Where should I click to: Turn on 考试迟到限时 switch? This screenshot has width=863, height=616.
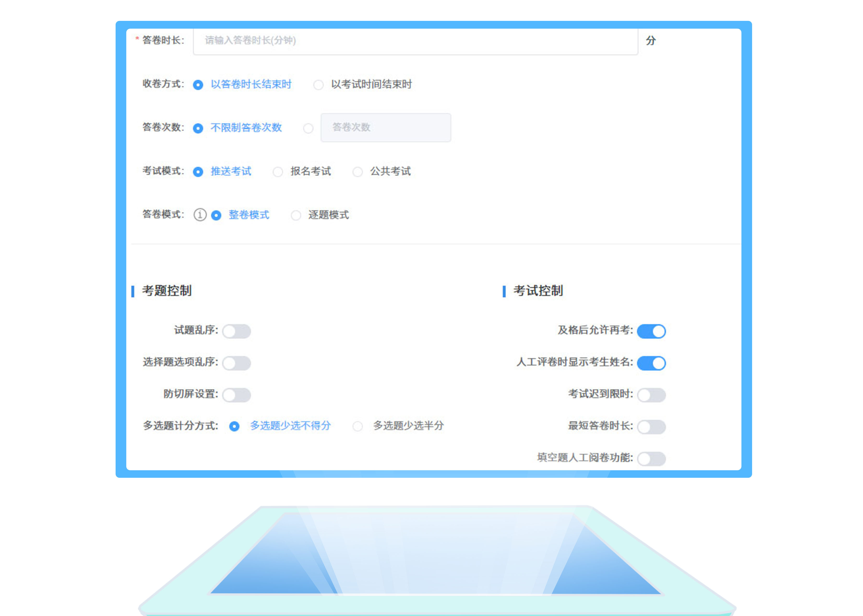[x=651, y=395]
